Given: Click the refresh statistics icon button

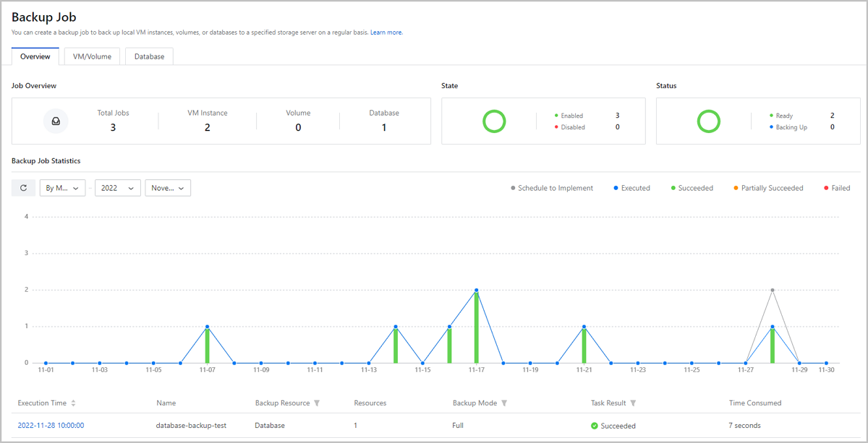Looking at the screenshot, I should coord(23,188).
